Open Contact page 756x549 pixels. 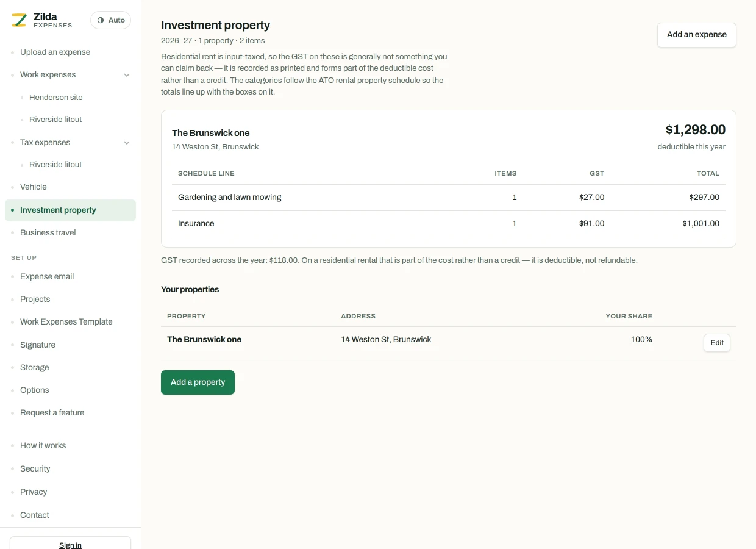click(x=34, y=515)
